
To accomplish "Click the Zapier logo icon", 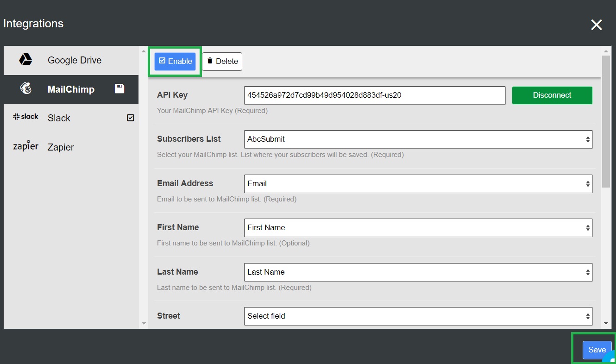I will pyautogui.click(x=26, y=146).
